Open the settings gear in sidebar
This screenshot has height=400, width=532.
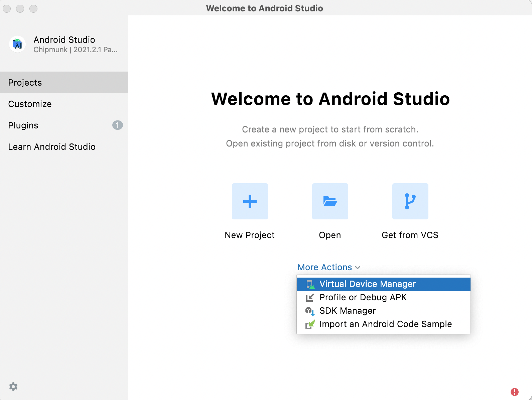pyautogui.click(x=13, y=387)
